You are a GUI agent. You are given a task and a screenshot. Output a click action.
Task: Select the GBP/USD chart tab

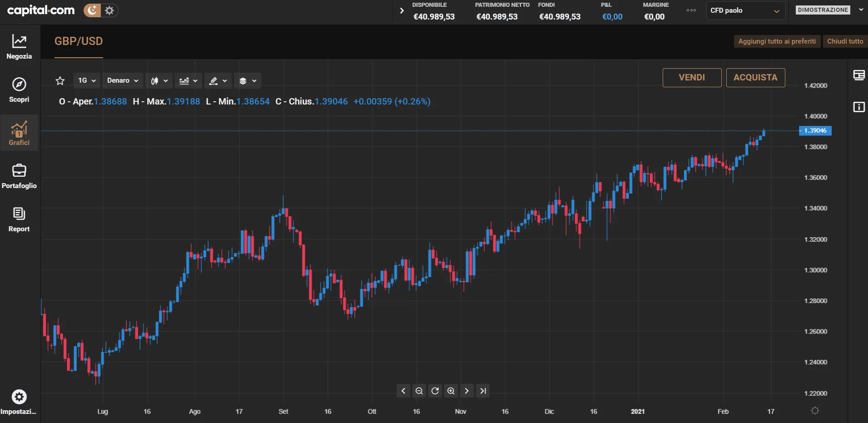point(79,41)
